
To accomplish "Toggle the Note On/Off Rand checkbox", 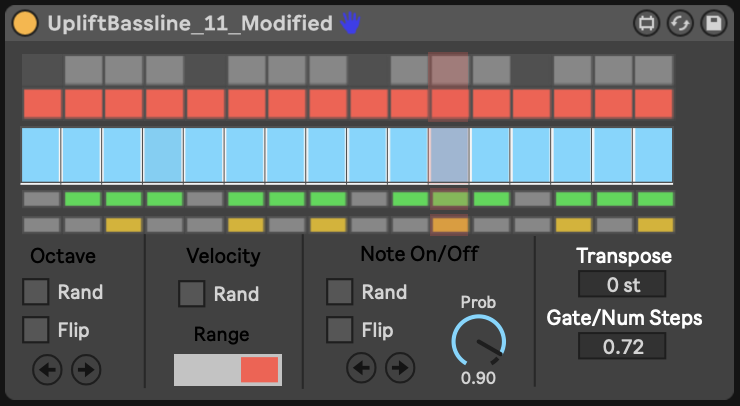I will tap(341, 292).
